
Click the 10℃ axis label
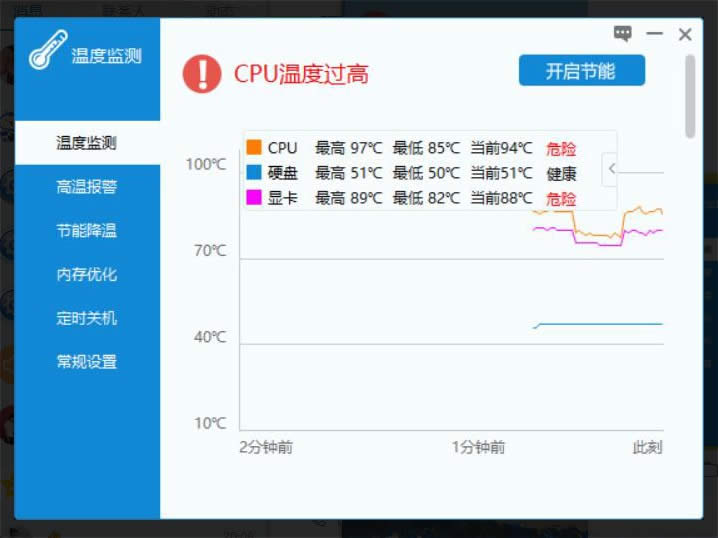(x=210, y=423)
